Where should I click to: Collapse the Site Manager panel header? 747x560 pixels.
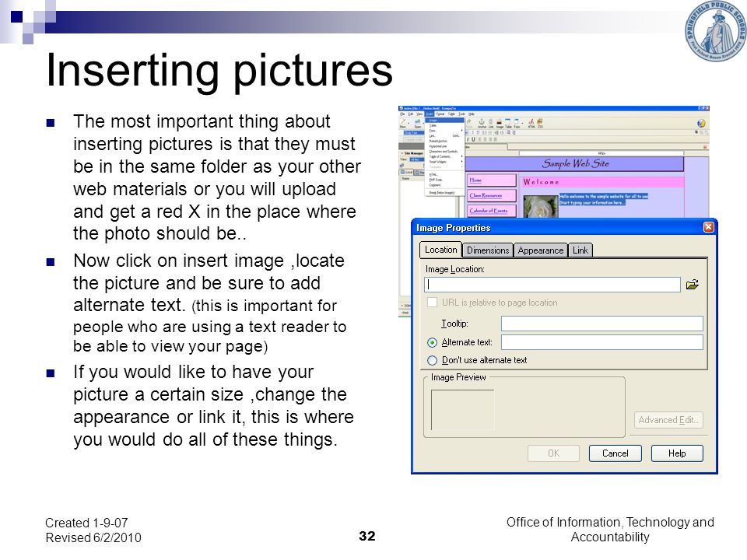click(x=412, y=153)
